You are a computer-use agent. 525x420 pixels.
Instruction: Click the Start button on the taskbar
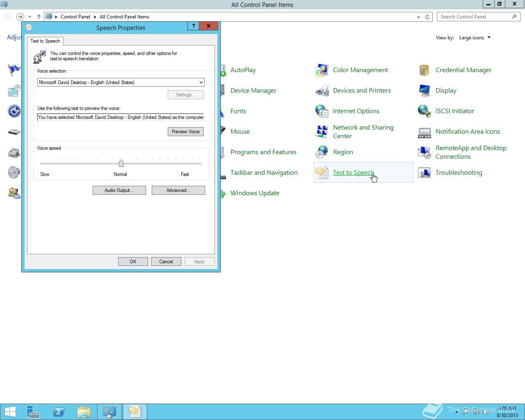point(10,412)
